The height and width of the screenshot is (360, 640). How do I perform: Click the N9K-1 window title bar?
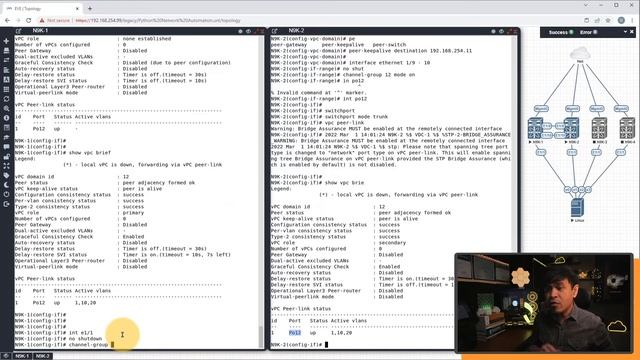click(139, 31)
